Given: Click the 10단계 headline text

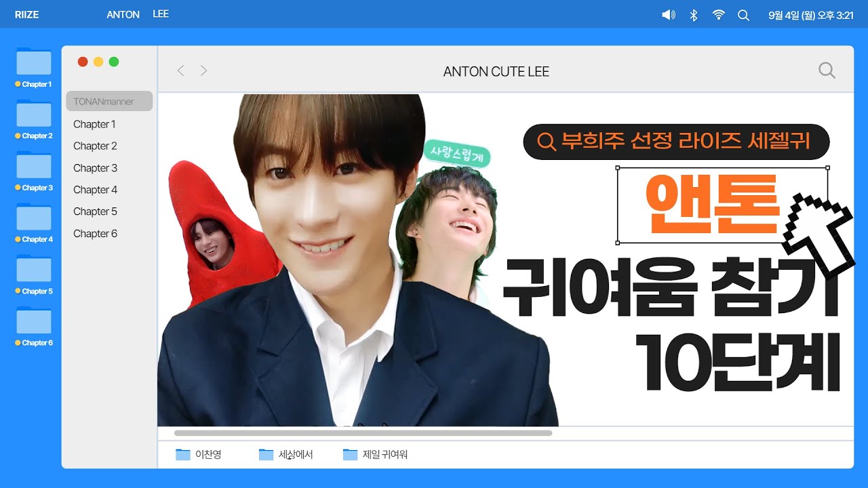Looking at the screenshot, I should (738, 362).
